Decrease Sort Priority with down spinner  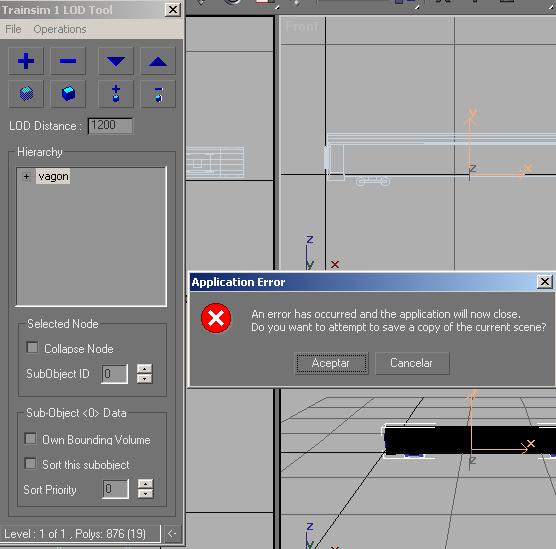click(x=145, y=494)
